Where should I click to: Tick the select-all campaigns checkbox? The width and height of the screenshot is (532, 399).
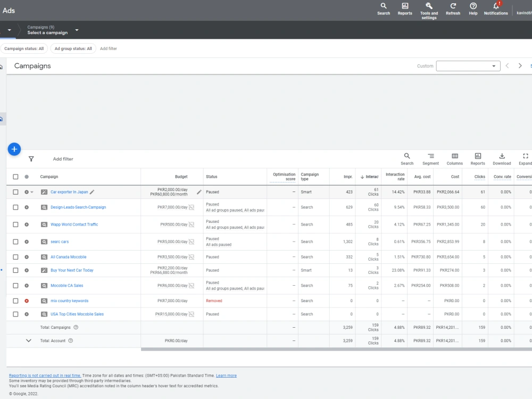pos(15,177)
